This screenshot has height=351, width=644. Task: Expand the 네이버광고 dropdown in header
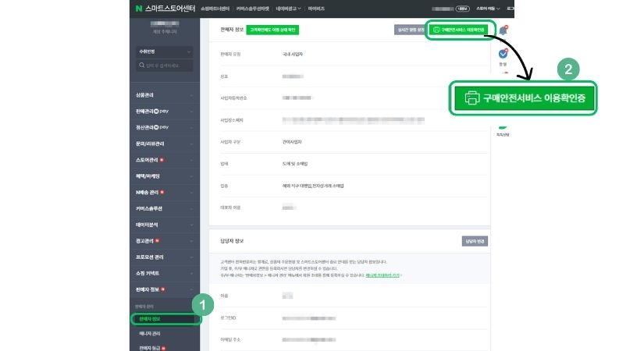point(288,9)
